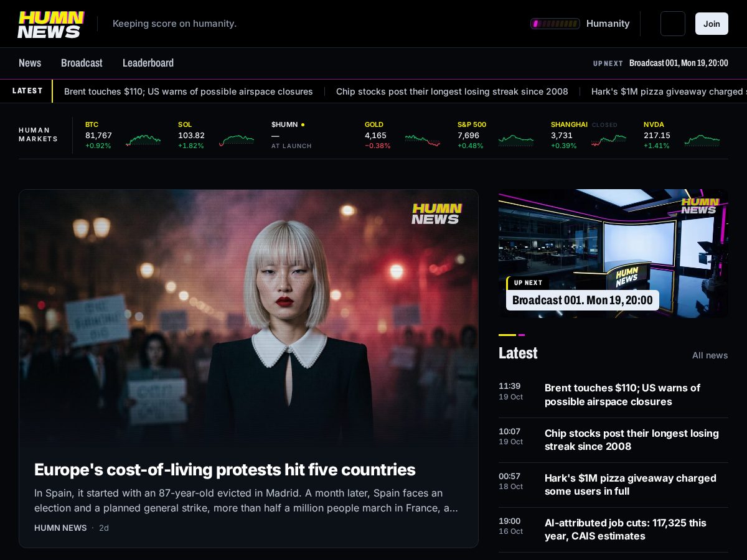Click the Join button
Viewport: 747px width, 560px height.
point(712,24)
